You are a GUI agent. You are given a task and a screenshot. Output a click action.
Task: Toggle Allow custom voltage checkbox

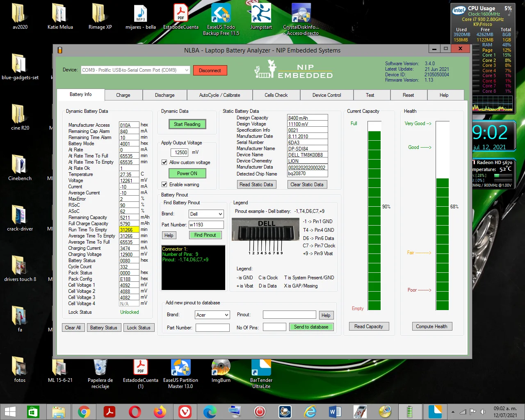[x=164, y=162]
